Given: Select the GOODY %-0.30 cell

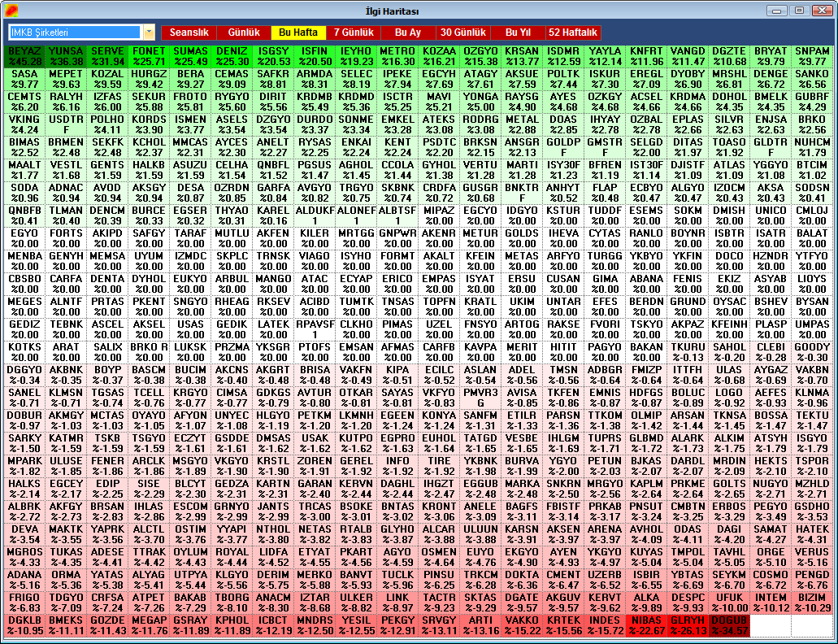Looking at the screenshot, I should [812, 352].
